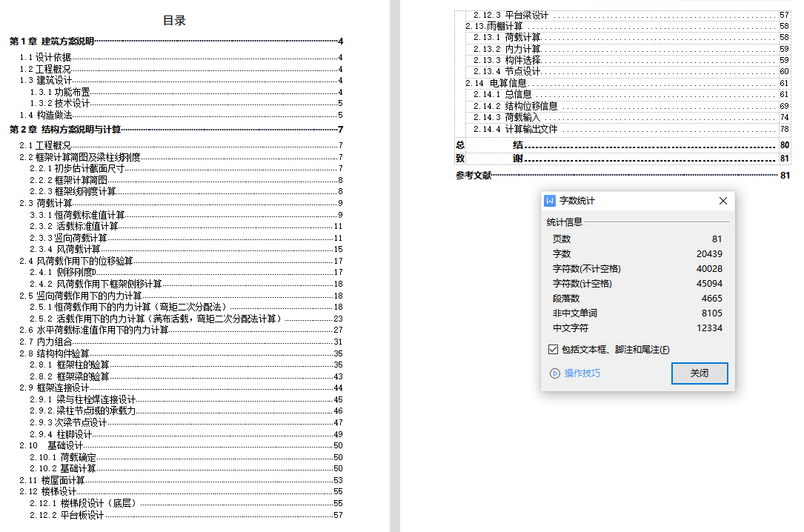The height and width of the screenshot is (532, 804).
Task: Click 字符数(计空格) 45094 row
Action: pyautogui.click(x=637, y=284)
